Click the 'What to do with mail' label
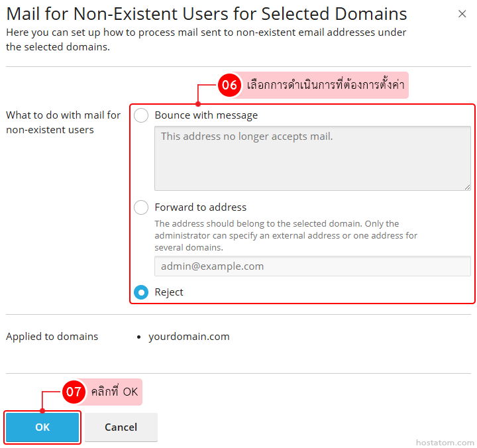Image resolution: width=477 pixels, height=448 pixels. [64, 123]
